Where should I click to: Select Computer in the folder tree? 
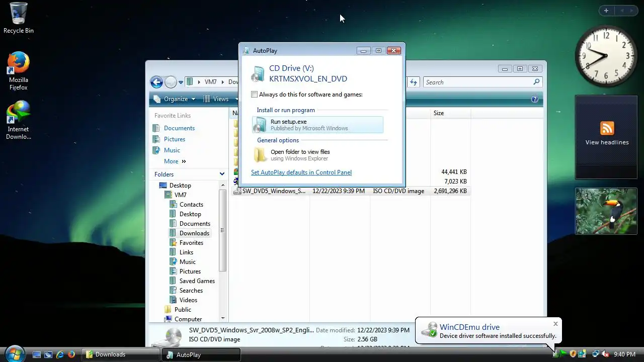[x=183, y=319]
